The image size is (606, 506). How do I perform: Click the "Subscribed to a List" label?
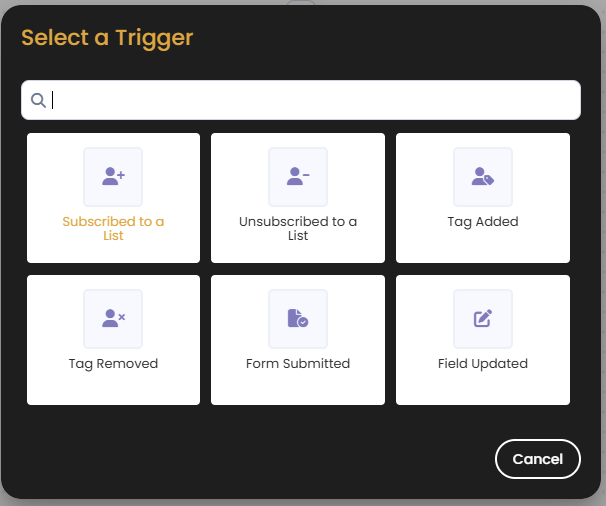[x=113, y=228]
